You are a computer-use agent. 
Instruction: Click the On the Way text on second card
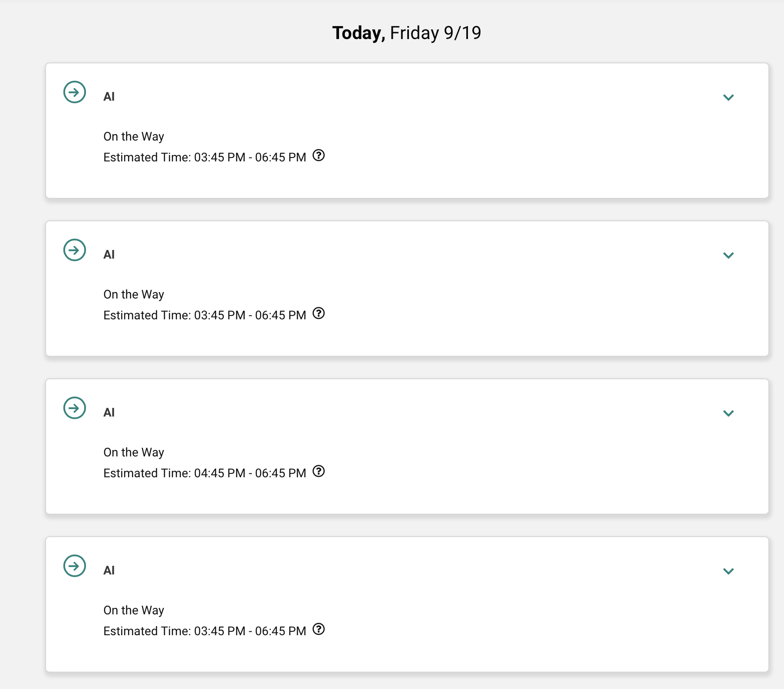[x=133, y=294]
